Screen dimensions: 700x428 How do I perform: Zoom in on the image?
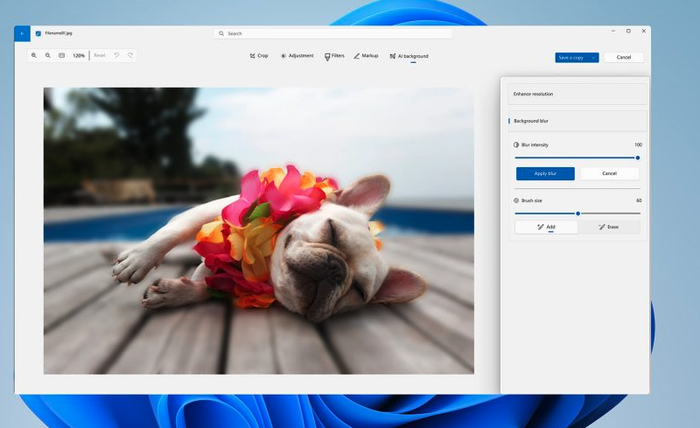[34, 56]
